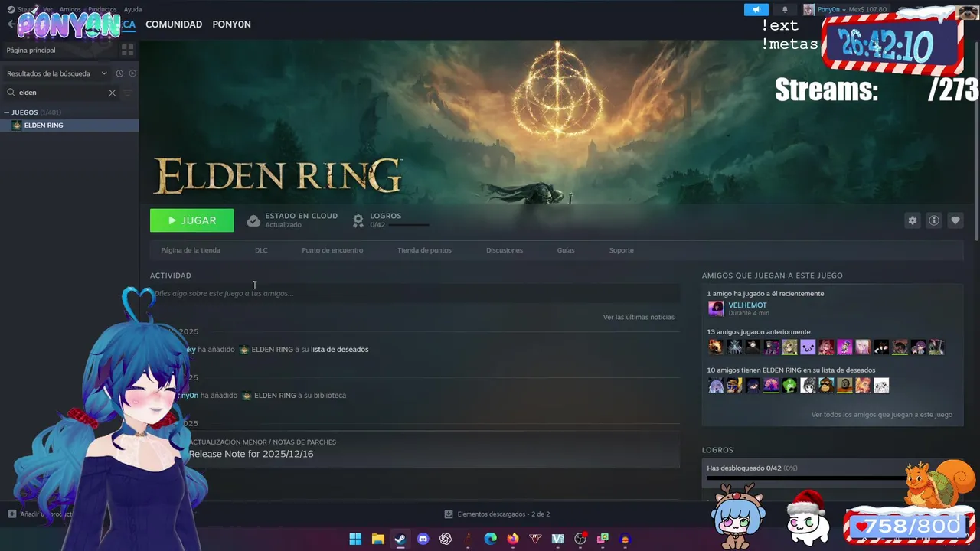This screenshot has height=551, width=980.
Task: Click 'Ver todos los amigos que juegan' link
Action: pos(882,415)
